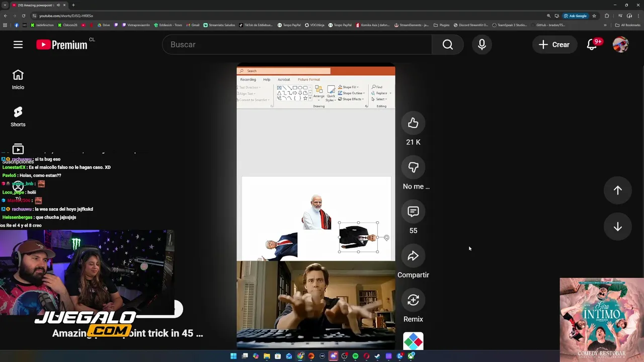
Task: Dislike the Short with thumbs down
Action: tap(413, 167)
